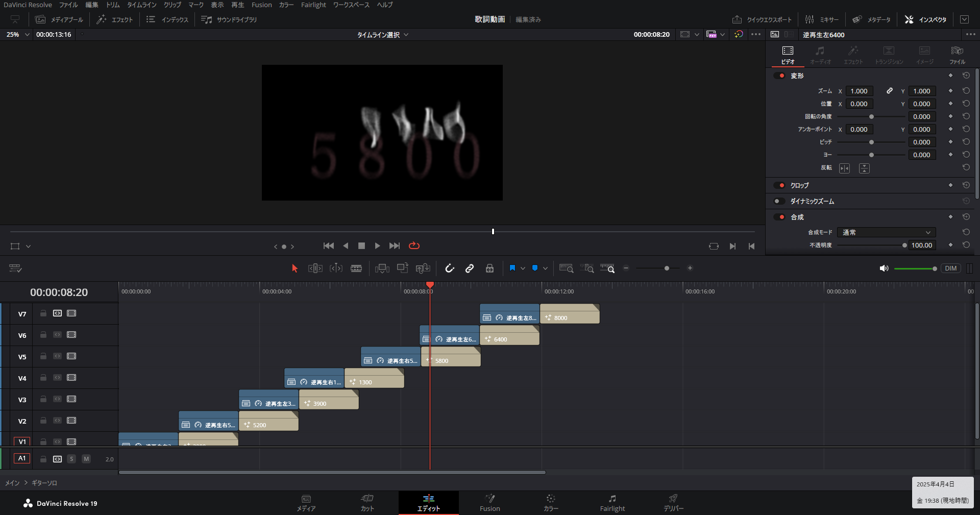Viewport: 980px width, 515px height.
Task: Toggle the linked selection chain icon
Action: (470, 268)
